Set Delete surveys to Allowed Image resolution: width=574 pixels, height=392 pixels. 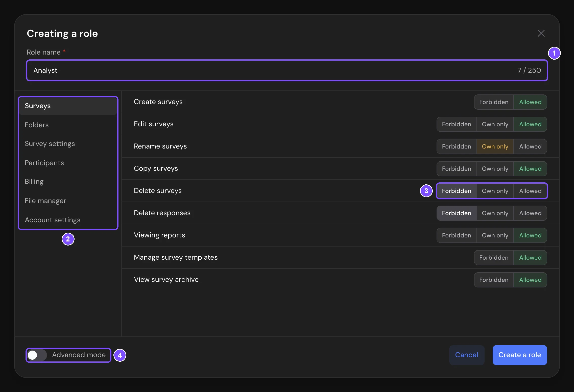pyautogui.click(x=530, y=191)
